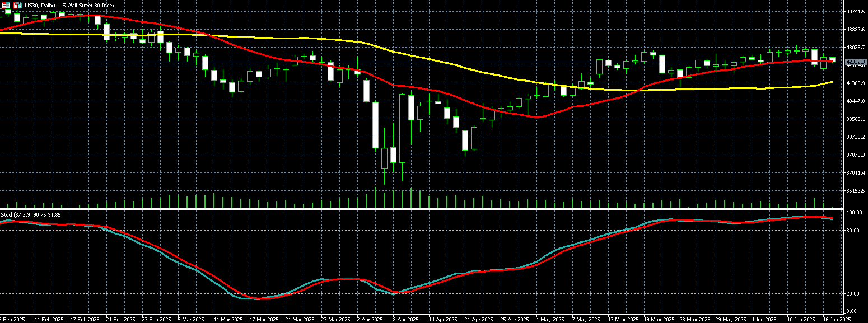Open the One-Click Trading panel icon
868x323 pixels.
(6, 5)
